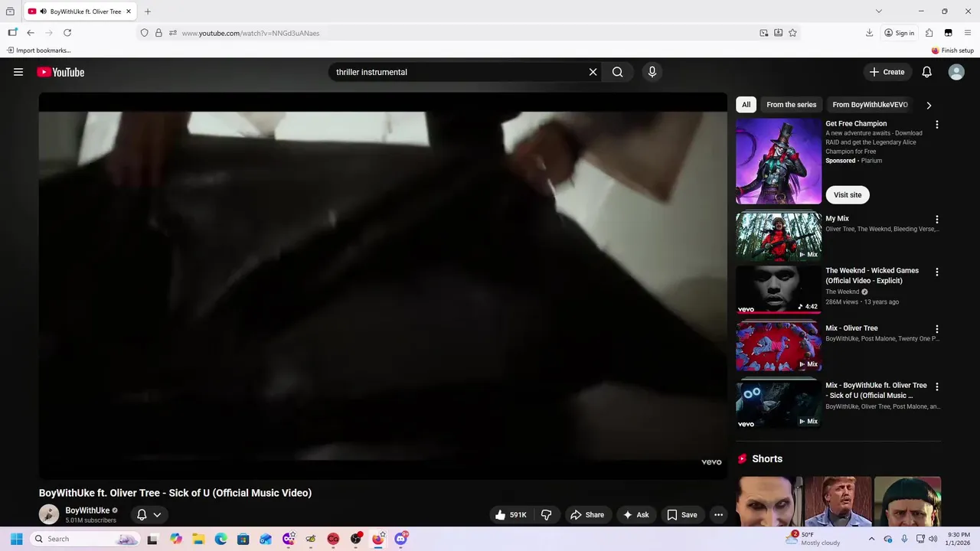Like the video with thumbs up

pos(511,515)
